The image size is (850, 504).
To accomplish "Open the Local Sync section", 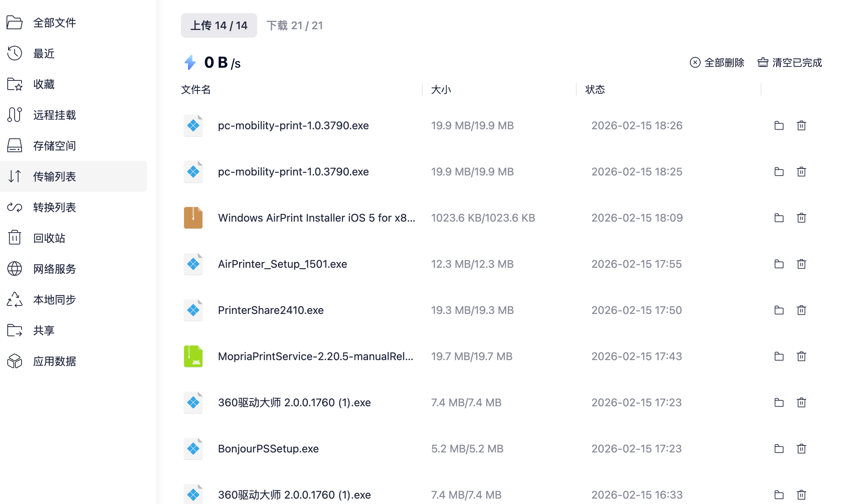I will 54,299.
